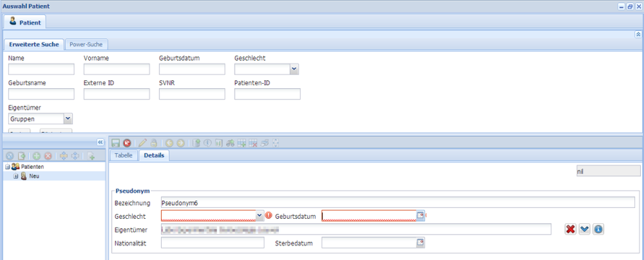
Task: Switch to the Tabelle tab
Action: pos(123,155)
